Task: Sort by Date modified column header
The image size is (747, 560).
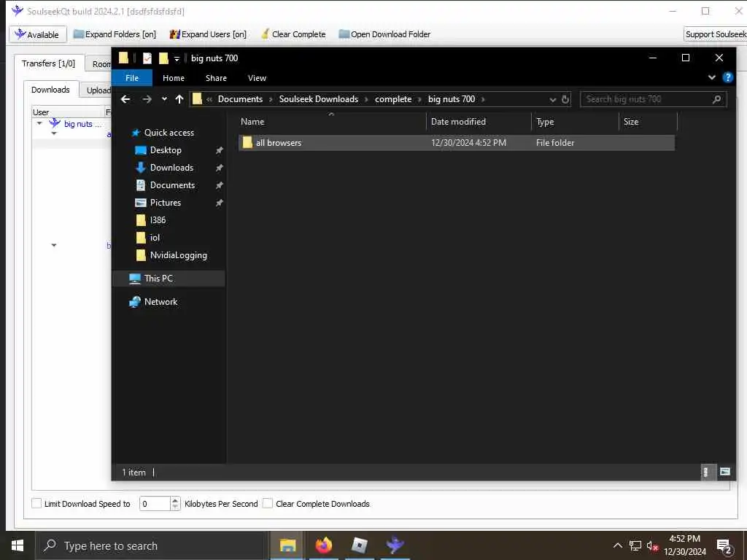Action: pos(479,122)
